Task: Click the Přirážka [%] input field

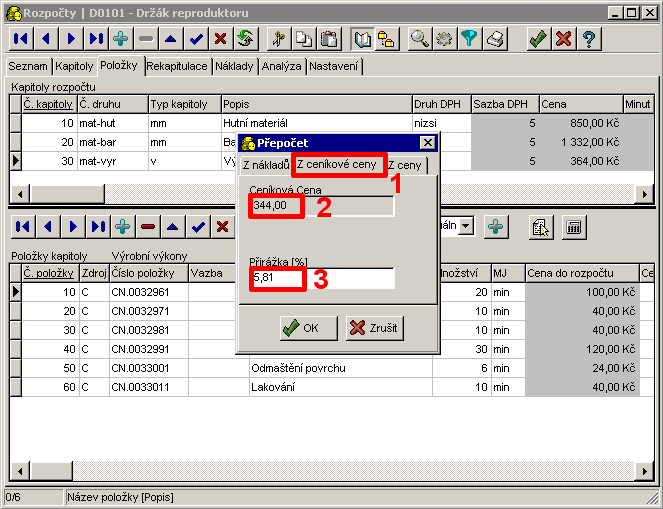Action: 322,278
